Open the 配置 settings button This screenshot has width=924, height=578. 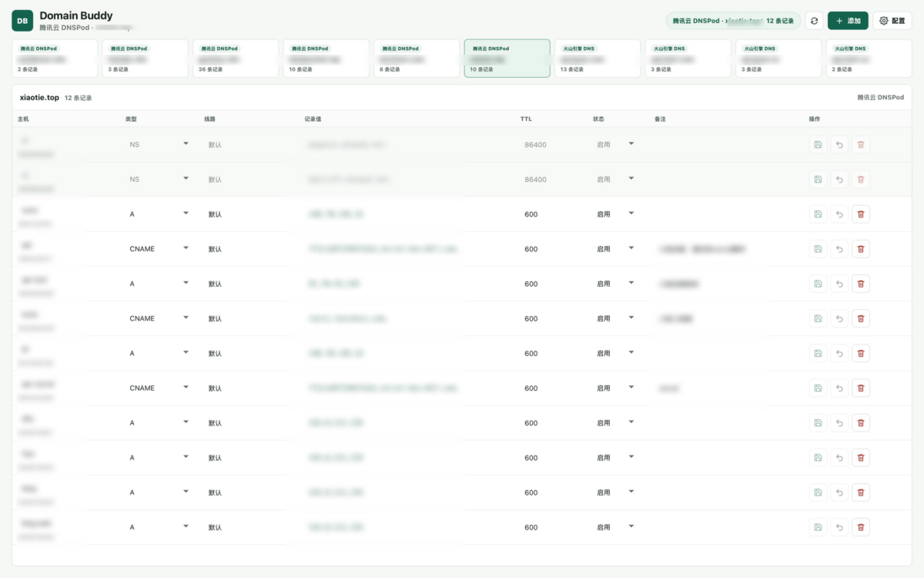(x=892, y=21)
